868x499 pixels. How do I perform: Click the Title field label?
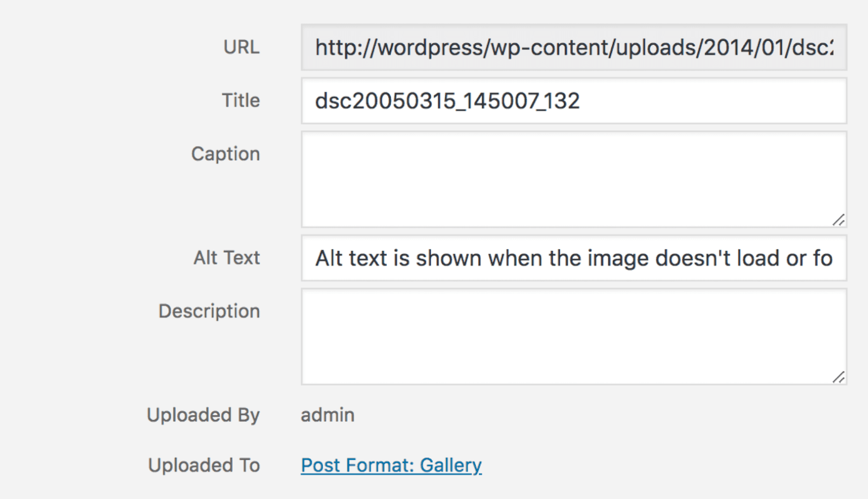point(241,101)
